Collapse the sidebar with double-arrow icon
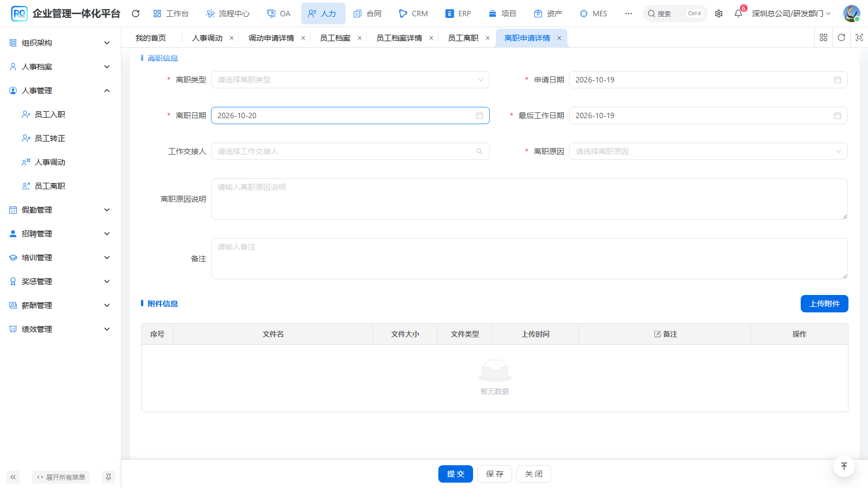 pos(13,477)
